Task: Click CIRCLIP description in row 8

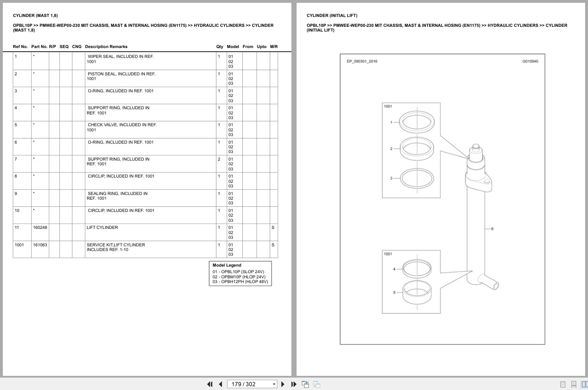Action: (121, 176)
